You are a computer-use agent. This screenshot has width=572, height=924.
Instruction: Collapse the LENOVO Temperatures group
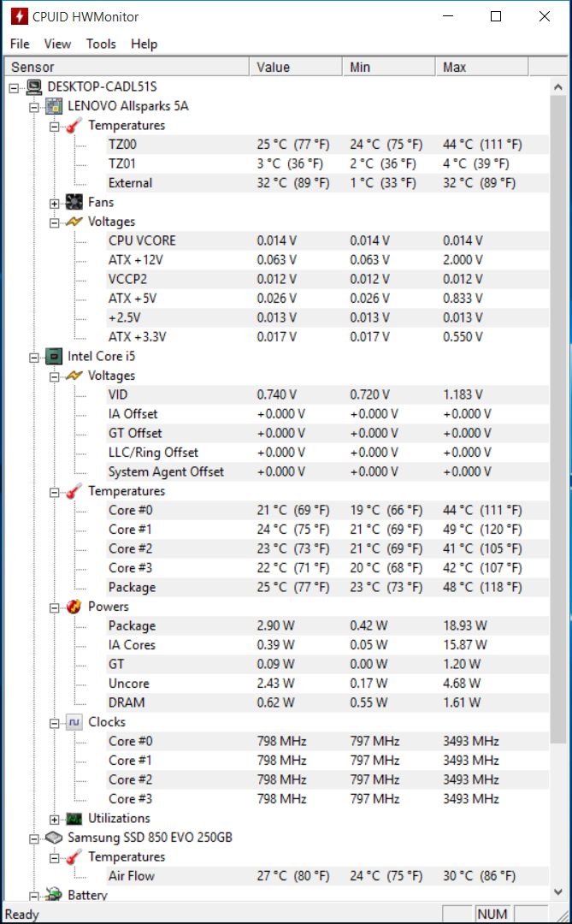click(54, 127)
